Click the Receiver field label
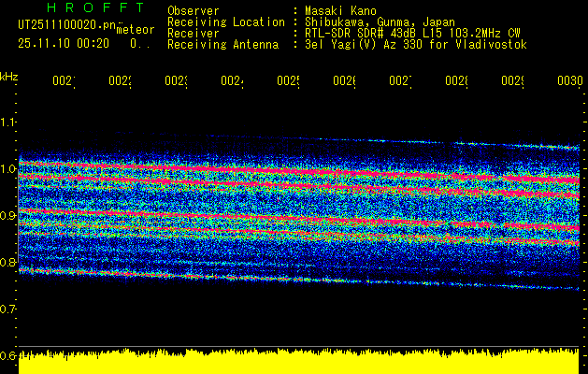The width and height of the screenshot is (588, 374). coord(194,34)
